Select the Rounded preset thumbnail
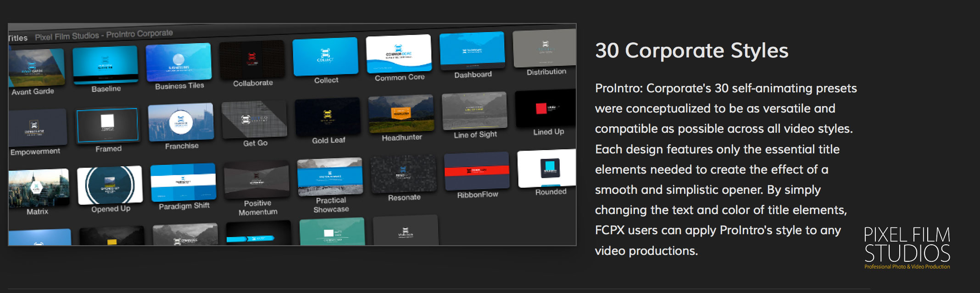 (x=547, y=168)
